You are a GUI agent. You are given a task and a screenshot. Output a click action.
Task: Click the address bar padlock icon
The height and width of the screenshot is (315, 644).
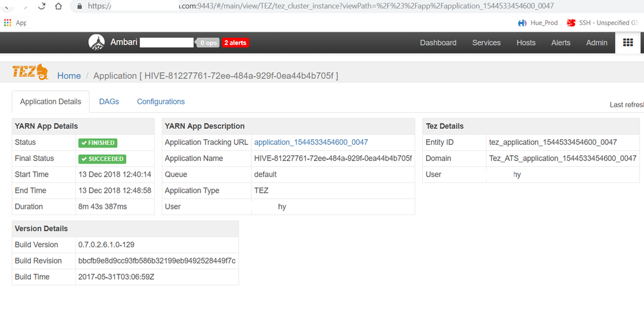(80, 6)
